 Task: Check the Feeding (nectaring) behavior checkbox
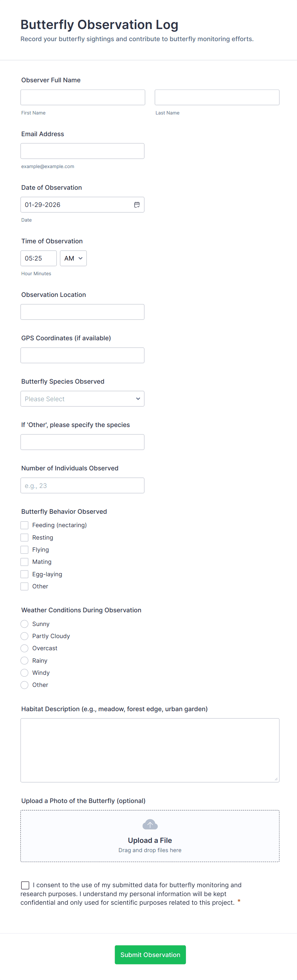[x=24, y=525]
